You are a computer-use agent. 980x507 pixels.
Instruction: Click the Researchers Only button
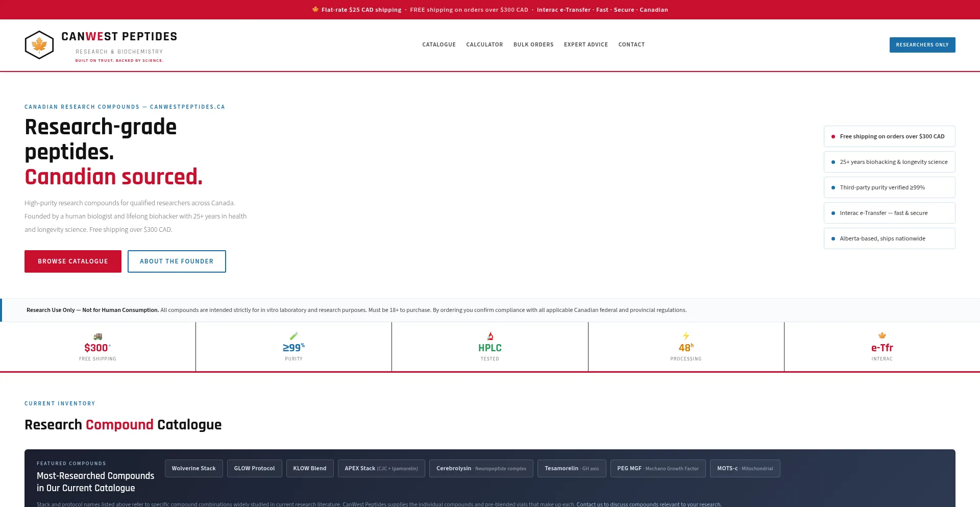tap(922, 45)
